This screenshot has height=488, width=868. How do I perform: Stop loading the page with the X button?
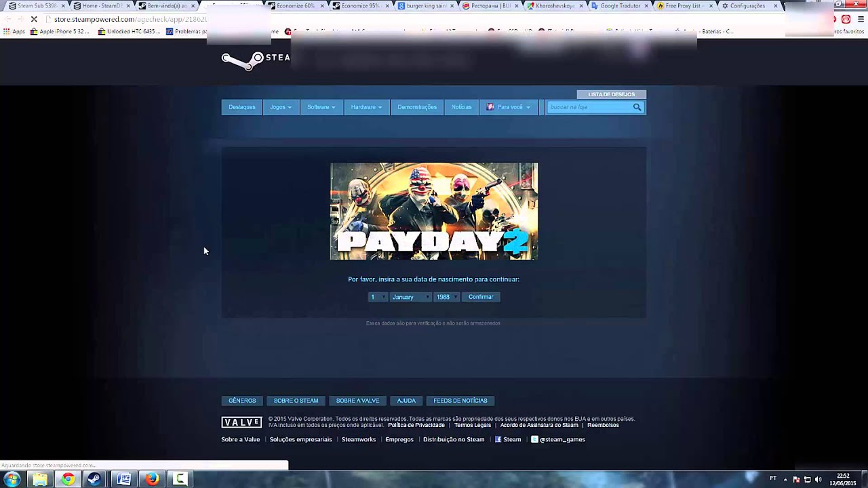(34, 19)
